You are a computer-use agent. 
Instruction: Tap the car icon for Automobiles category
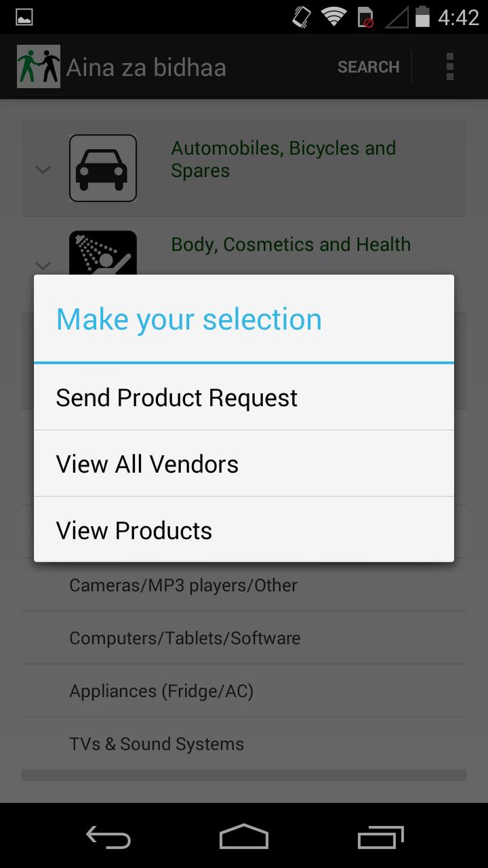coord(103,168)
